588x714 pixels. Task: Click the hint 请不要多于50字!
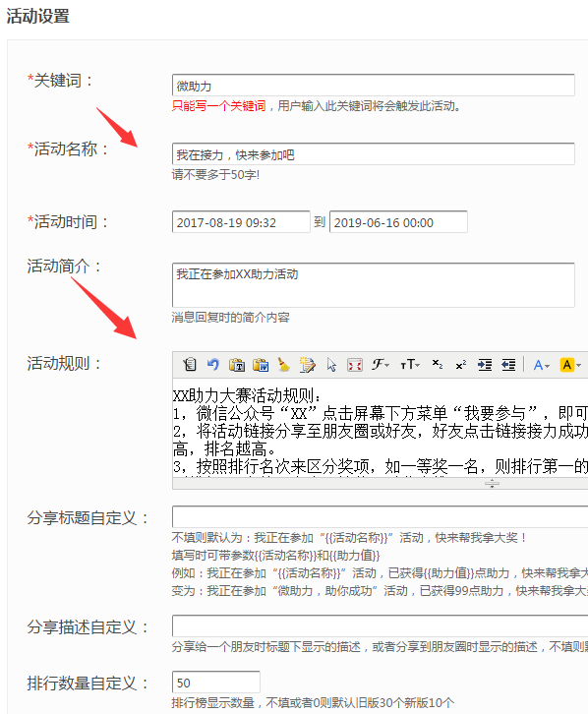[x=215, y=174]
